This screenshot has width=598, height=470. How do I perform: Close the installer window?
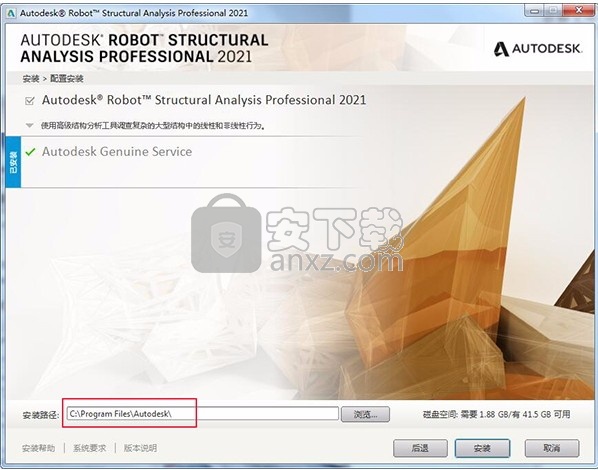[x=579, y=11]
